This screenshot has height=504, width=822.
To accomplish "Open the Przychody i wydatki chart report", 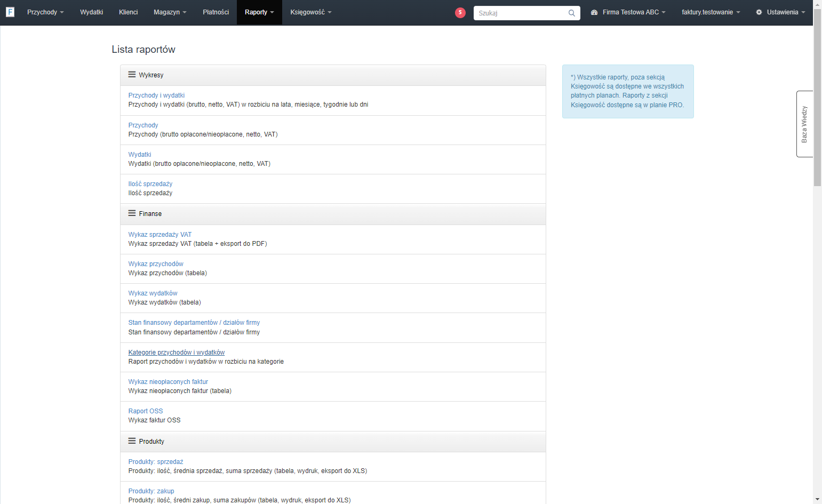I will click(156, 95).
